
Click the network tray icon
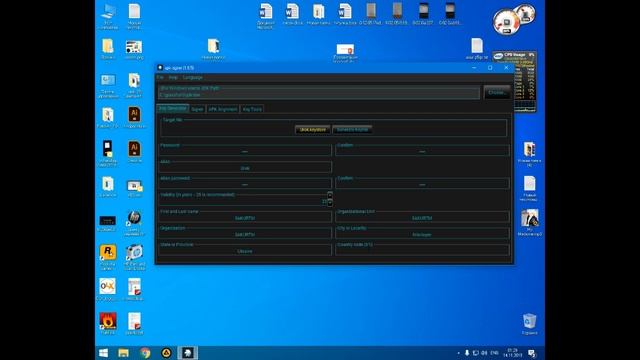(x=476, y=353)
